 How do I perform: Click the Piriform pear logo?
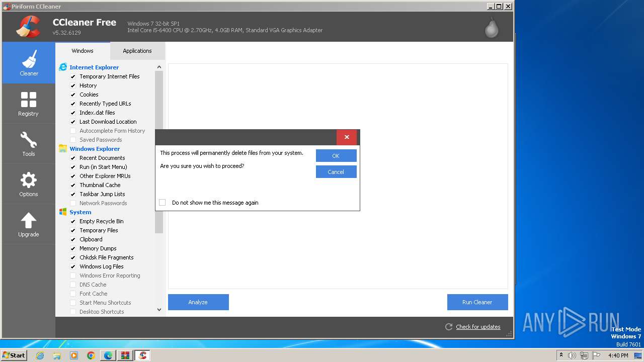click(492, 27)
